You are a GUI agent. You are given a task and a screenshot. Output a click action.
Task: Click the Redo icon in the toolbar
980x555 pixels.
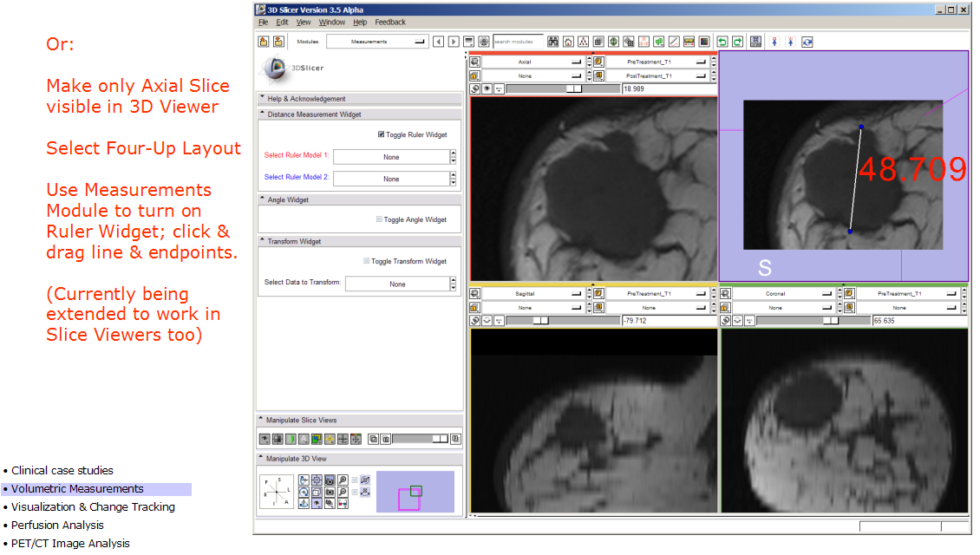[736, 41]
